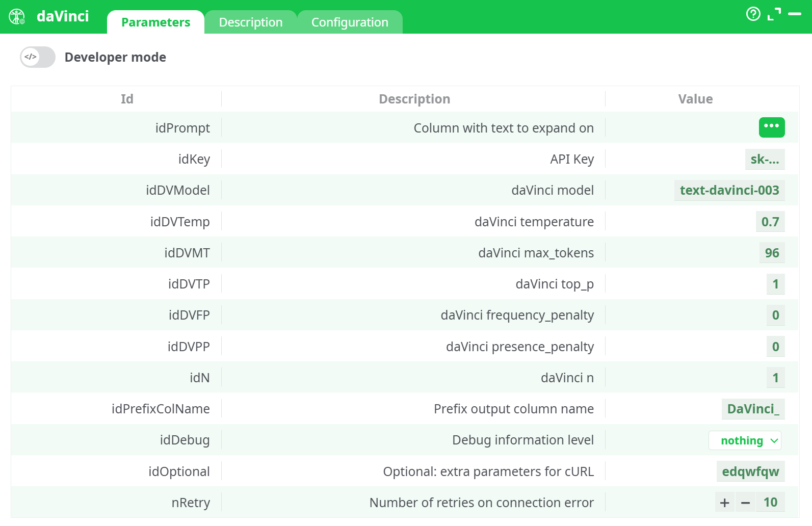
Task: Click the idPrompt ellipsis column selector
Action: pyautogui.click(x=771, y=127)
